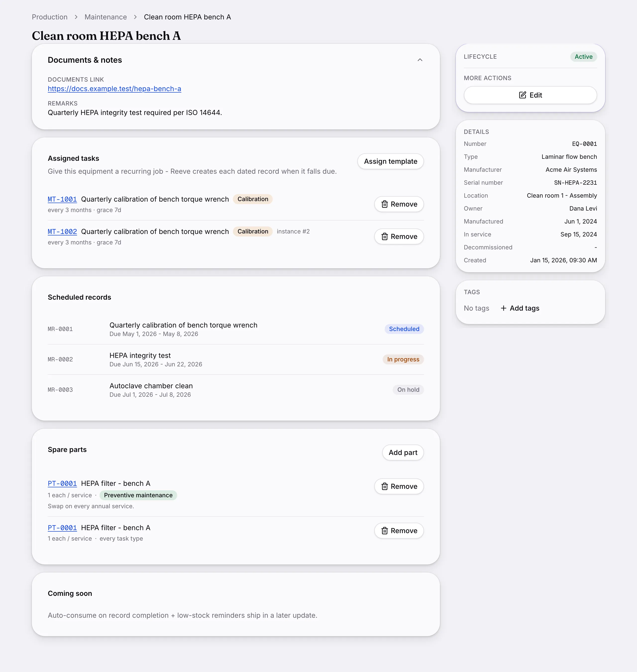The width and height of the screenshot is (637, 672).
Task: Click the Remove button in the MT-1002 row
Action: pos(399,236)
